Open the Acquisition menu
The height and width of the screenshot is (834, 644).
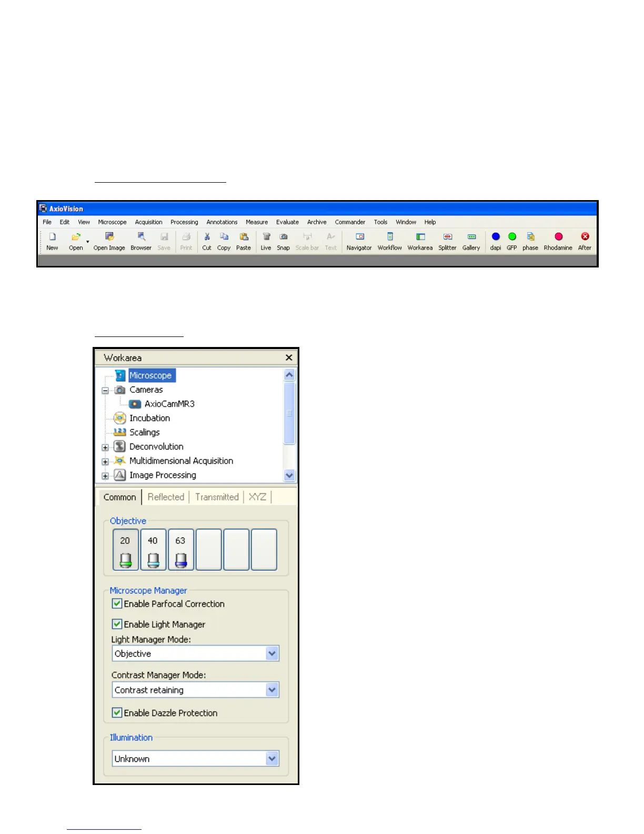pos(148,222)
